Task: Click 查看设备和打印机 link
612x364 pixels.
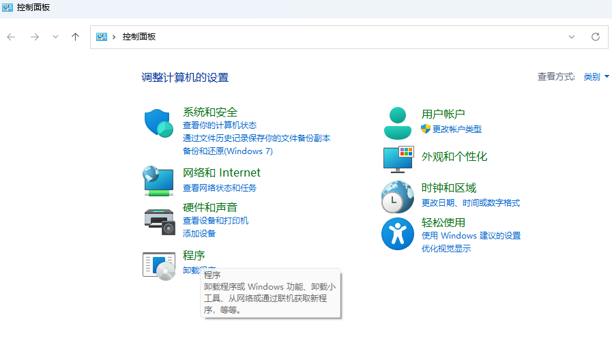Action: (x=216, y=221)
